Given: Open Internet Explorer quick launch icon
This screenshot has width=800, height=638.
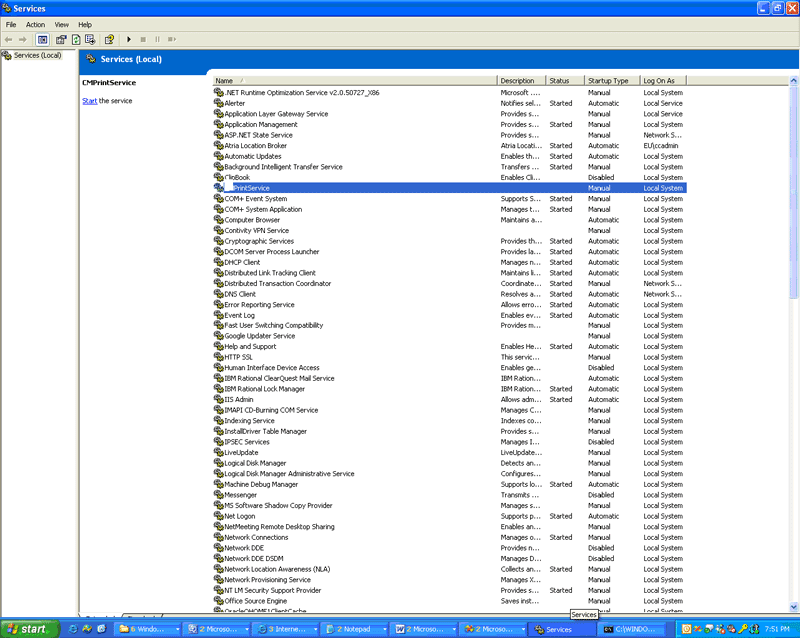Looking at the screenshot, I should (73, 629).
